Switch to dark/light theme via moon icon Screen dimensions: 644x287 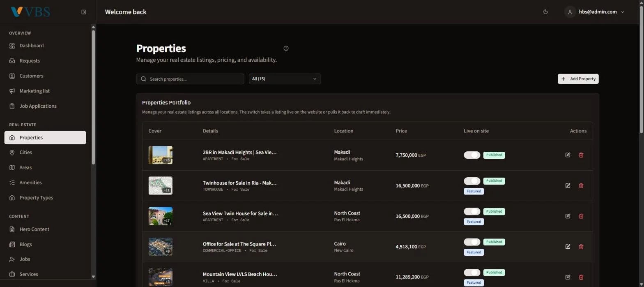click(x=546, y=12)
